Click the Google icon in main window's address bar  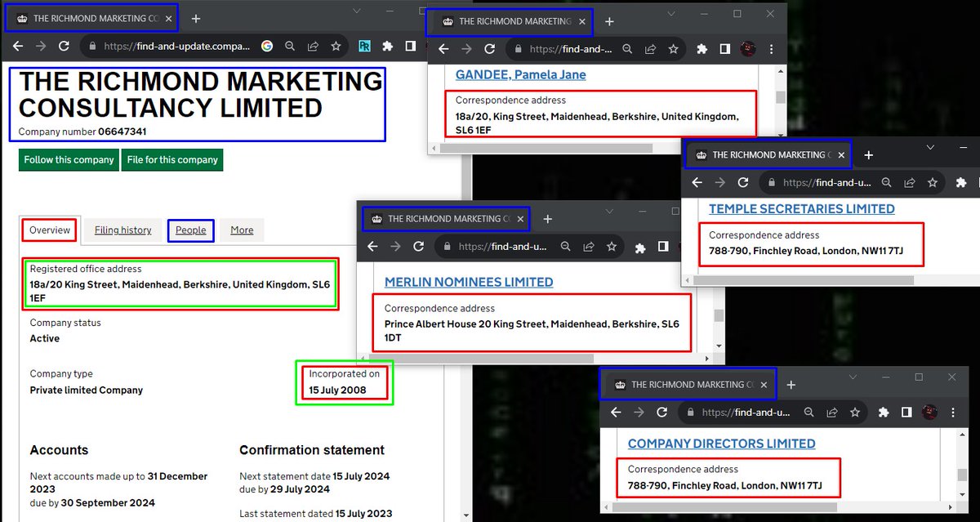267,47
